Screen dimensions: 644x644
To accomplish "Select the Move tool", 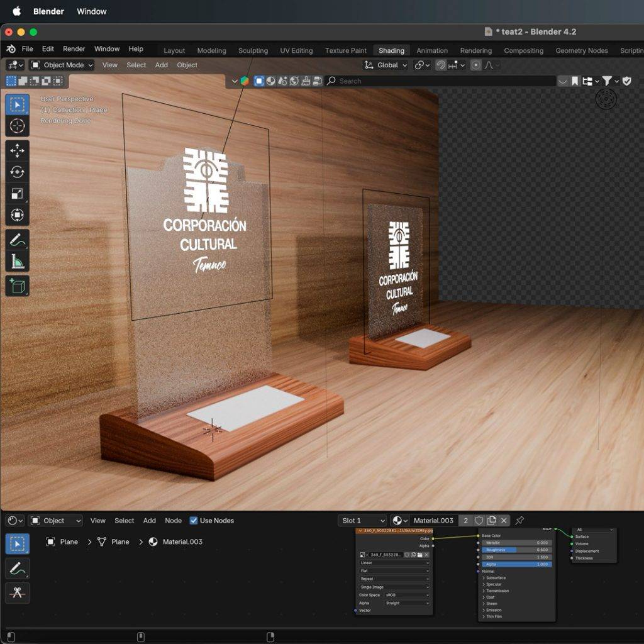I will click(17, 151).
